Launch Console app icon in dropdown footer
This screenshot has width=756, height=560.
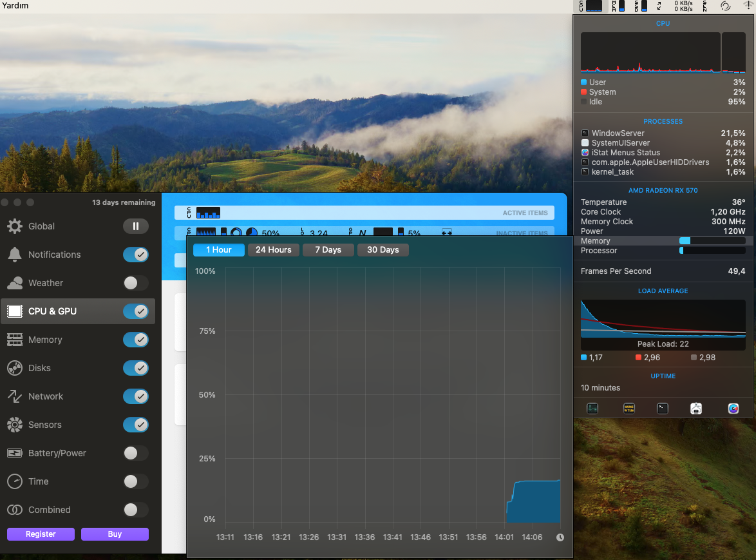[x=629, y=408]
